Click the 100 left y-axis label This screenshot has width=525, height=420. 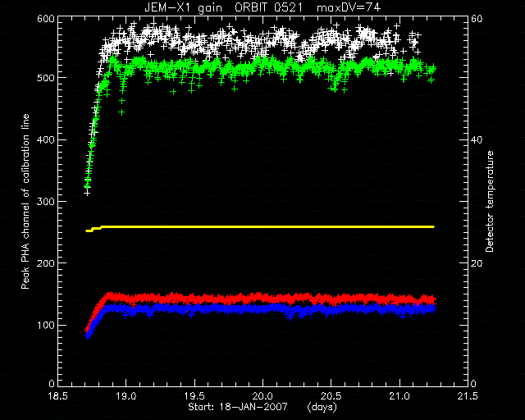coord(46,325)
